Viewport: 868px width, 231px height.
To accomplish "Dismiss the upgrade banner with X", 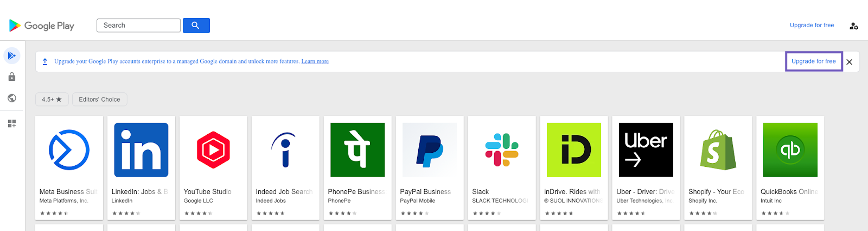I will (850, 62).
